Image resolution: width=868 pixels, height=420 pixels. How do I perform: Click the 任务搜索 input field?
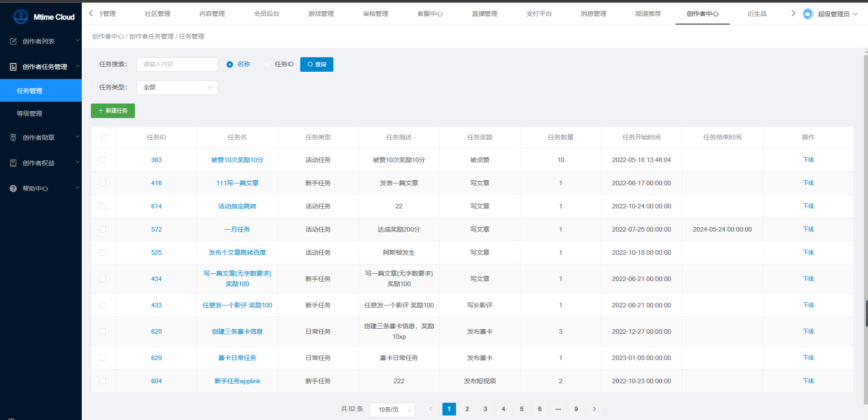pyautogui.click(x=177, y=64)
